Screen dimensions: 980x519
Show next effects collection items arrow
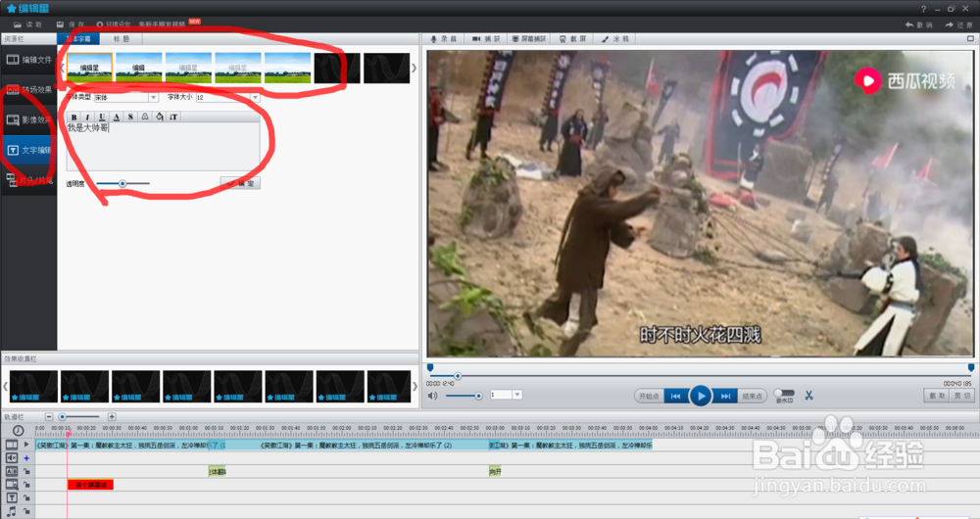tap(415, 387)
